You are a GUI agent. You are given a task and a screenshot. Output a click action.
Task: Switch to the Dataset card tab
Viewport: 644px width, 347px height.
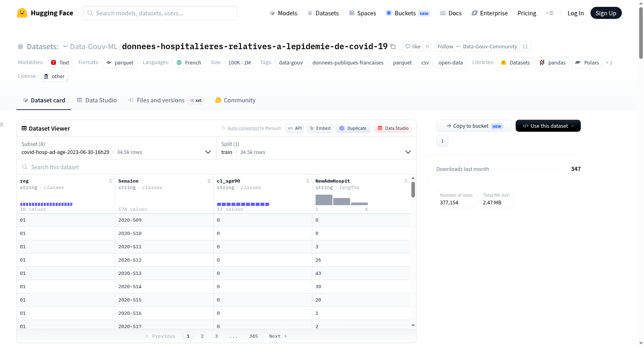[43, 100]
